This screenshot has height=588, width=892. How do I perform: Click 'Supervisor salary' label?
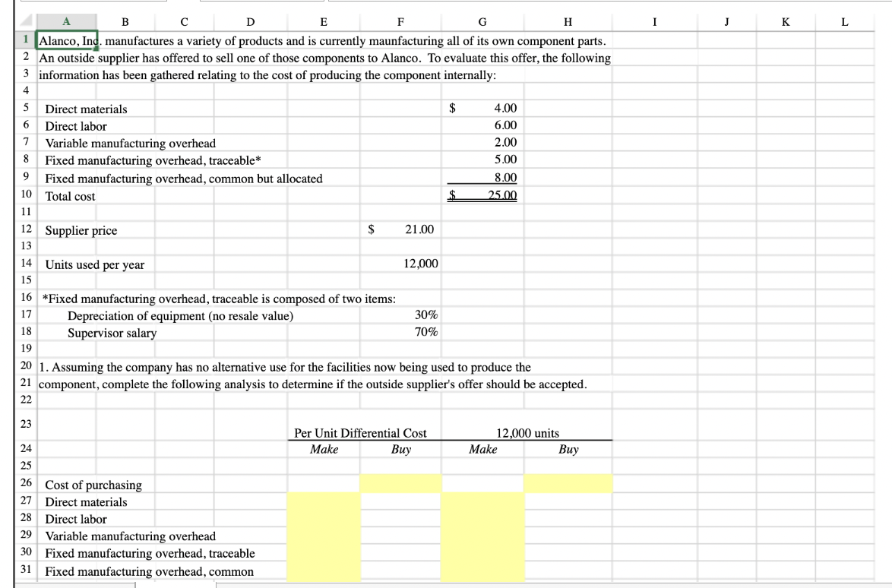click(112, 333)
